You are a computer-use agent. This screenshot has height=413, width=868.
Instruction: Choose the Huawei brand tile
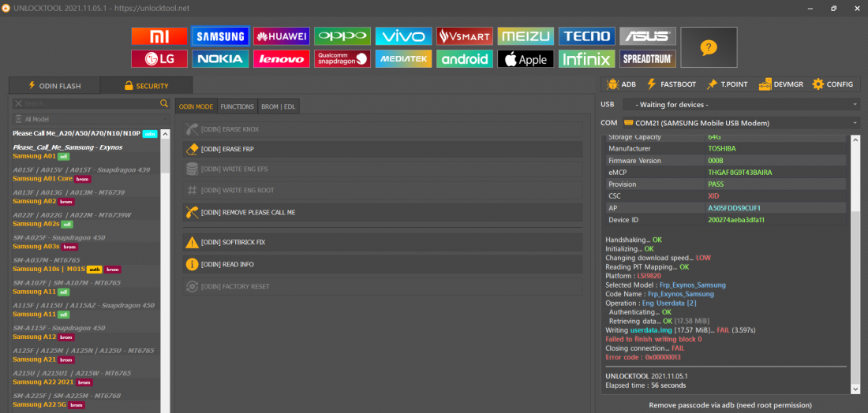pyautogui.click(x=281, y=36)
